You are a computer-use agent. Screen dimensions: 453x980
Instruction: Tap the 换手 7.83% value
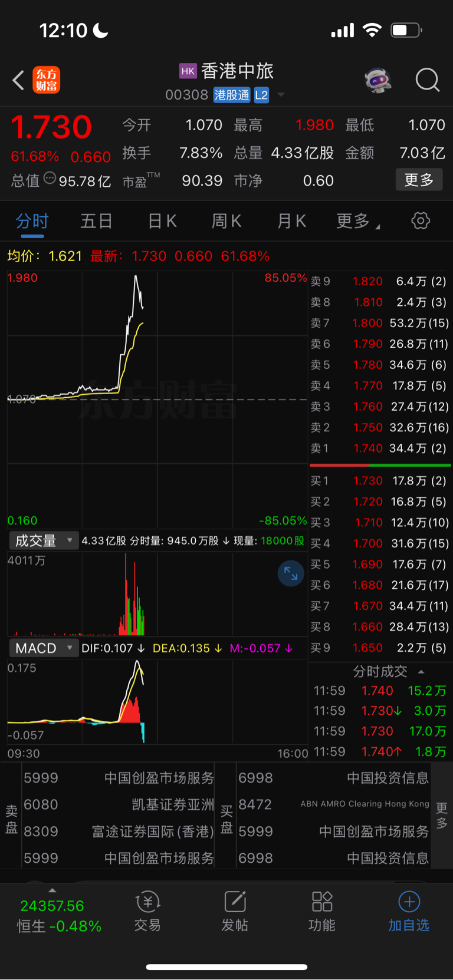(201, 153)
